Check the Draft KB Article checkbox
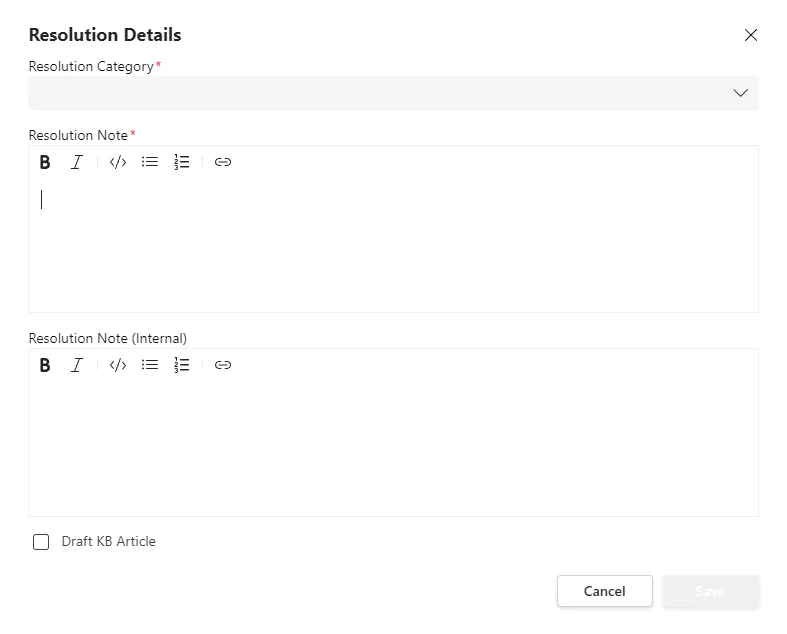This screenshot has width=787, height=634. (41, 542)
